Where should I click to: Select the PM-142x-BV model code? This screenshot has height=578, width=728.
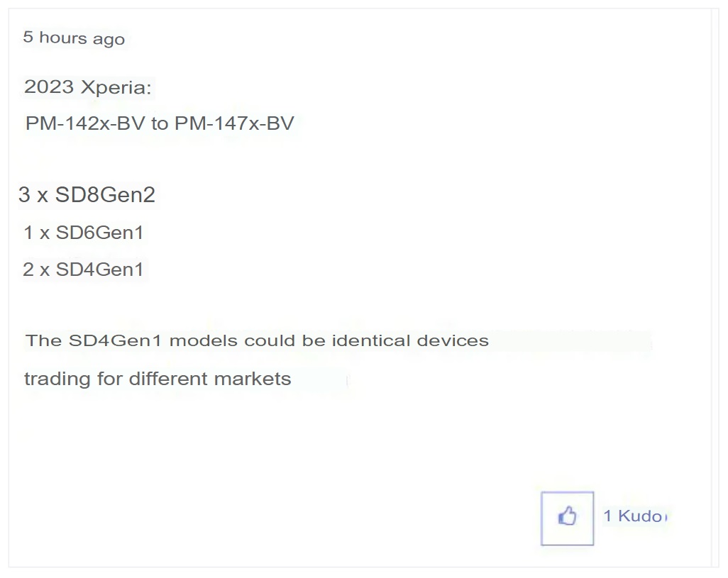pos(85,123)
